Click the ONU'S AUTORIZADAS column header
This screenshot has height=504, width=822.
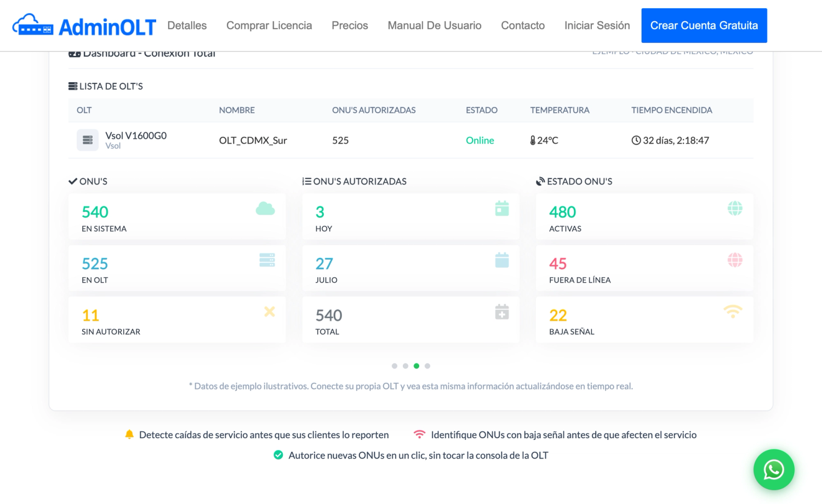(x=374, y=110)
